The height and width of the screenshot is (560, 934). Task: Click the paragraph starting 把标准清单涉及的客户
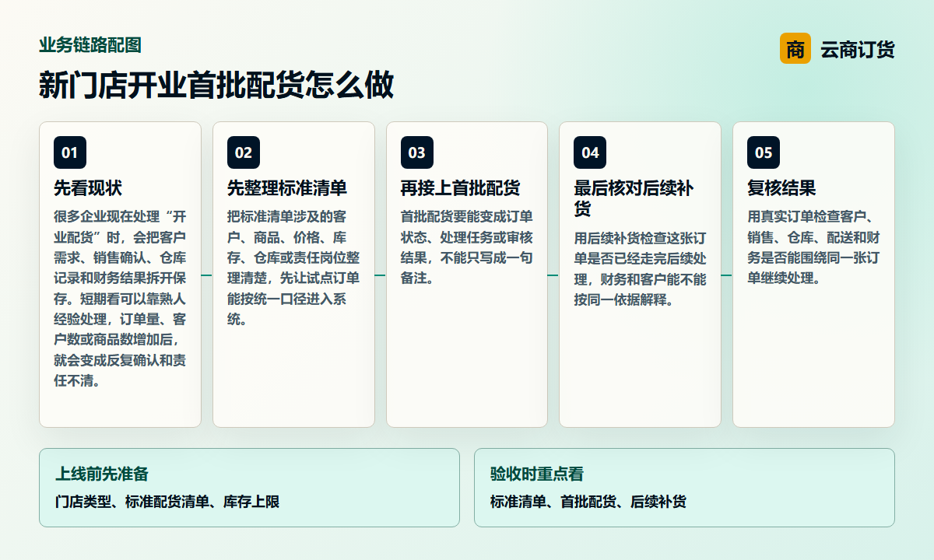pyautogui.click(x=293, y=268)
